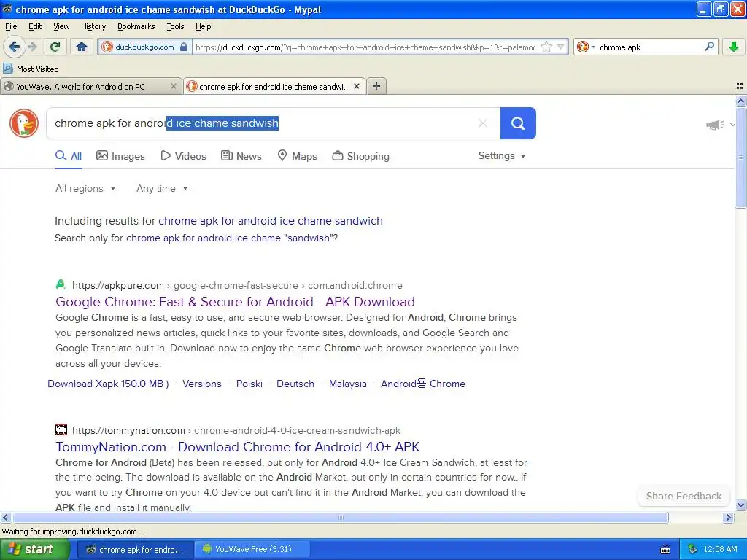Bookmark this page with the star icon
The height and width of the screenshot is (560, 747).
click(x=546, y=47)
